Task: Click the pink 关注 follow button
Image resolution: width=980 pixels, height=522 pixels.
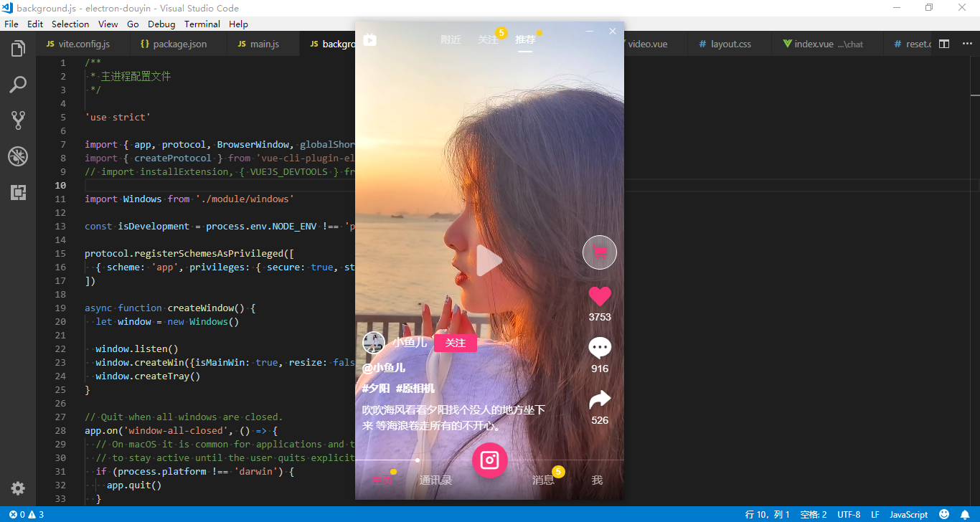Action: click(456, 343)
